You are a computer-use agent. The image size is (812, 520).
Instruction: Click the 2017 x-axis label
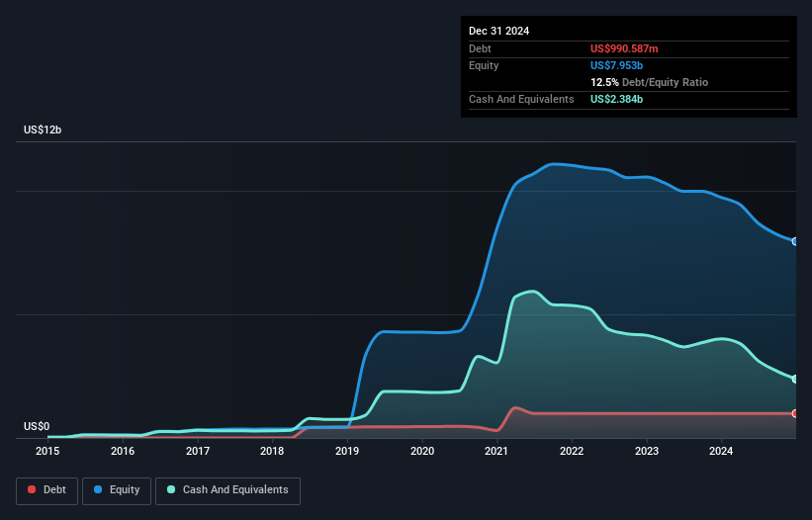tap(198, 451)
